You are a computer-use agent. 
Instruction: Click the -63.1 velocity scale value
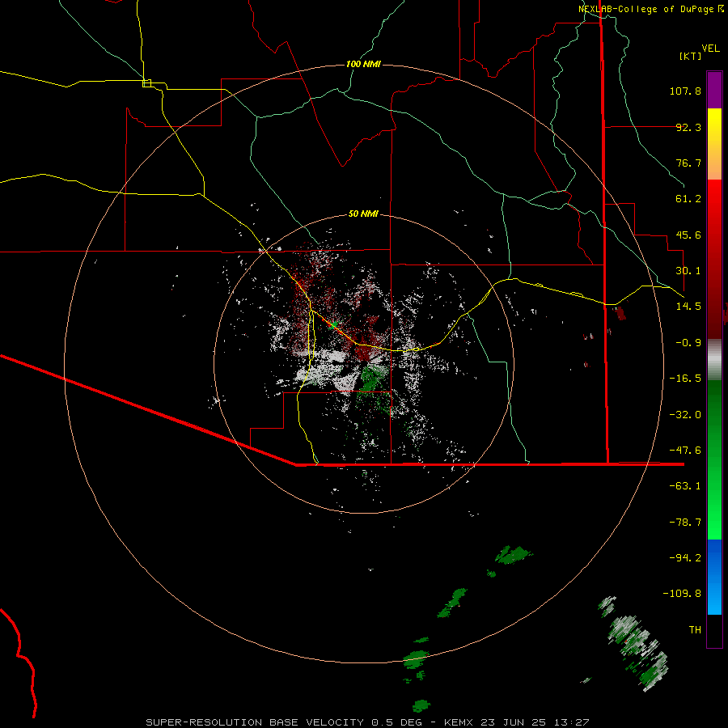pos(685,486)
